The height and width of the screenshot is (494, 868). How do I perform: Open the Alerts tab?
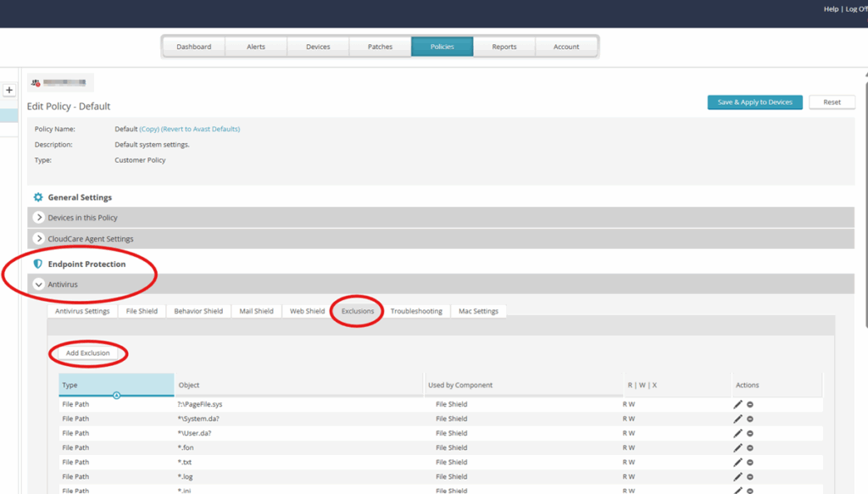point(256,47)
